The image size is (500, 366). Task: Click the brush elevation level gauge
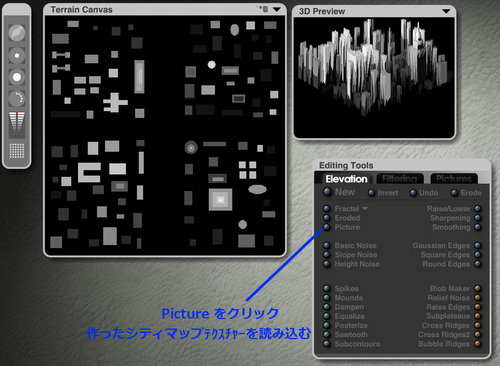17,125
